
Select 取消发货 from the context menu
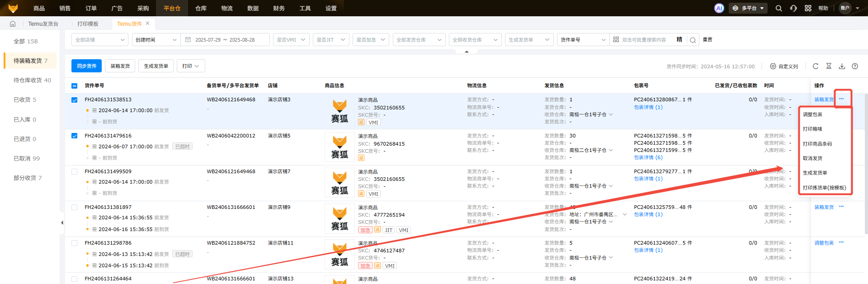[x=812, y=158]
